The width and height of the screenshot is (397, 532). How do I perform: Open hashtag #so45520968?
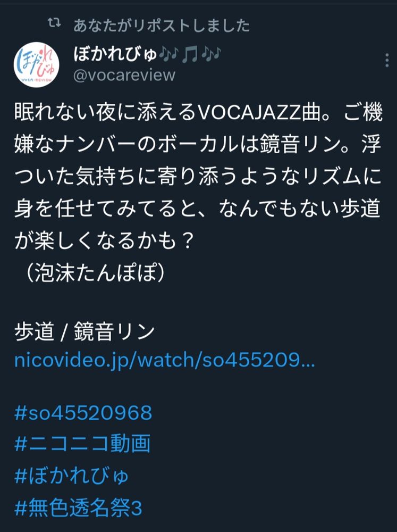pyautogui.click(x=83, y=413)
